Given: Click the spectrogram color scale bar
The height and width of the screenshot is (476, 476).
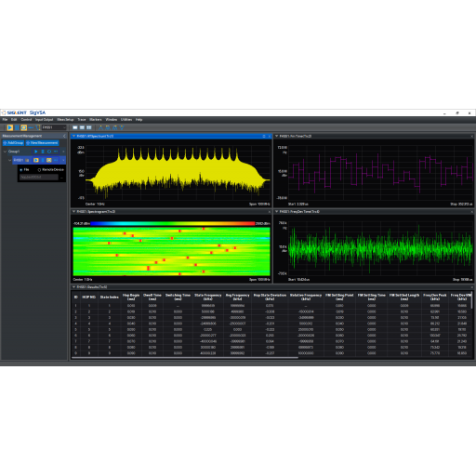Looking at the screenshot, I should (x=173, y=223).
